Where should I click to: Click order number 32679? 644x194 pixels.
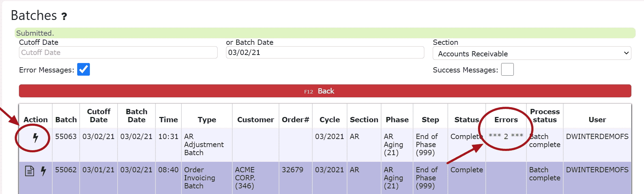pos(292,170)
